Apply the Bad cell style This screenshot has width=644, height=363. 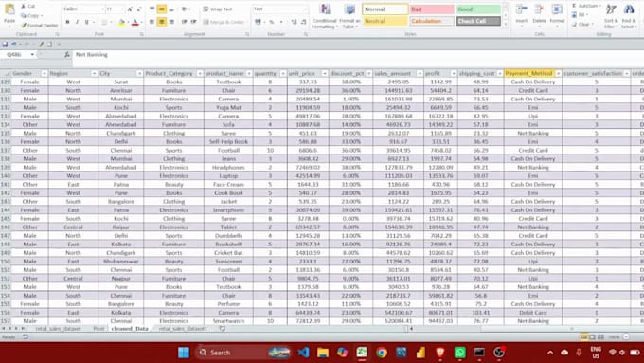(x=432, y=9)
